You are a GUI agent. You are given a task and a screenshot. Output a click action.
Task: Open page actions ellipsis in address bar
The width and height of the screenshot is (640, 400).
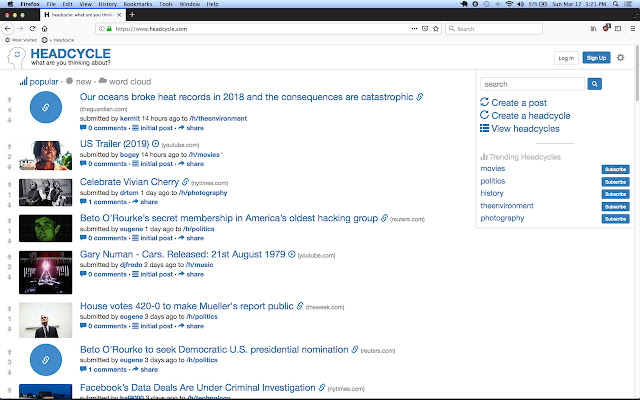[414, 29]
